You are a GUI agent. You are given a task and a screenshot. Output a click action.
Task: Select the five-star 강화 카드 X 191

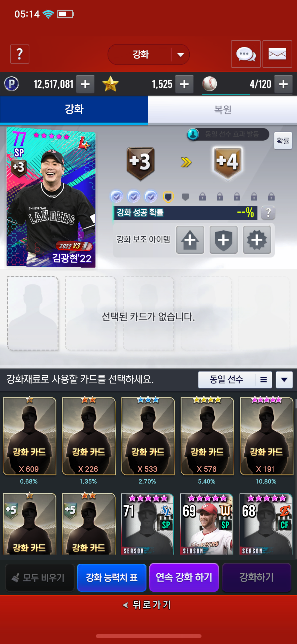click(266, 436)
